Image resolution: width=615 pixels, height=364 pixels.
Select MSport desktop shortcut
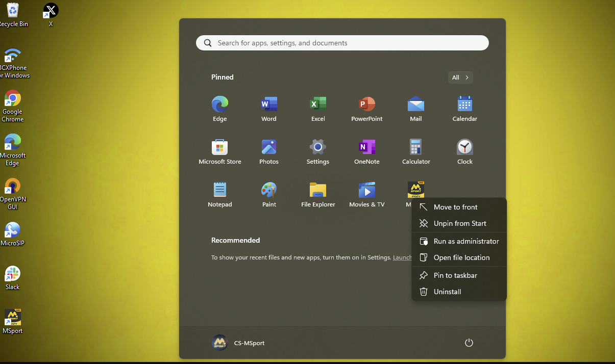click(12, 322)
